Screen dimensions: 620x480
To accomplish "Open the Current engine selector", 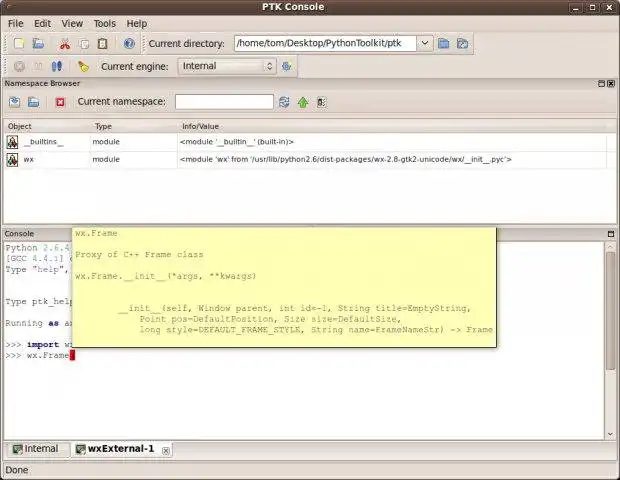I will tap(227, 66).
